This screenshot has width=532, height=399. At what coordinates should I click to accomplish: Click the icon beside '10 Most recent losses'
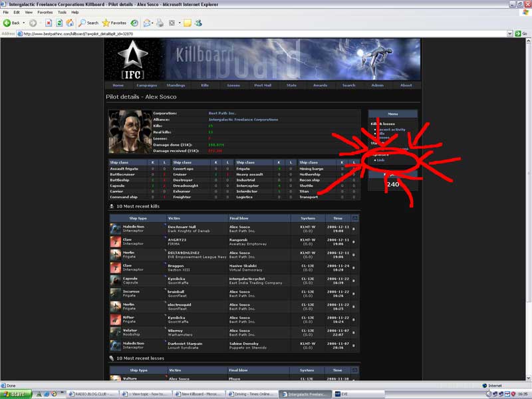(112, 358)
